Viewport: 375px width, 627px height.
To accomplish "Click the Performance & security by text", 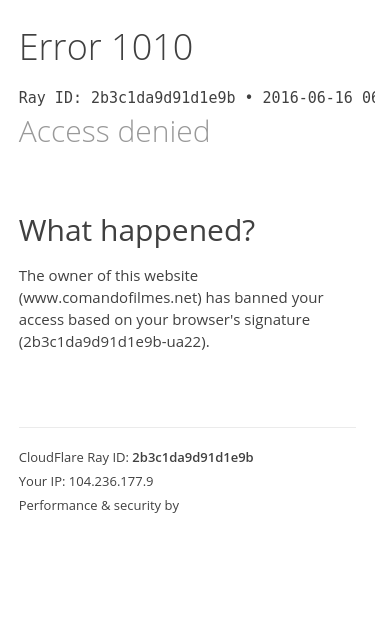I will tap(99, 506).
